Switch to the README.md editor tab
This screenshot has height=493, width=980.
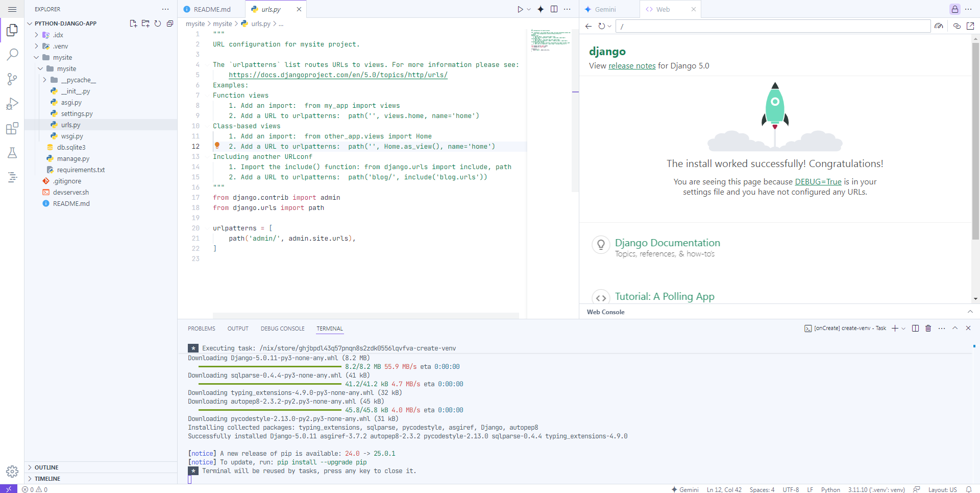[211, 9]
